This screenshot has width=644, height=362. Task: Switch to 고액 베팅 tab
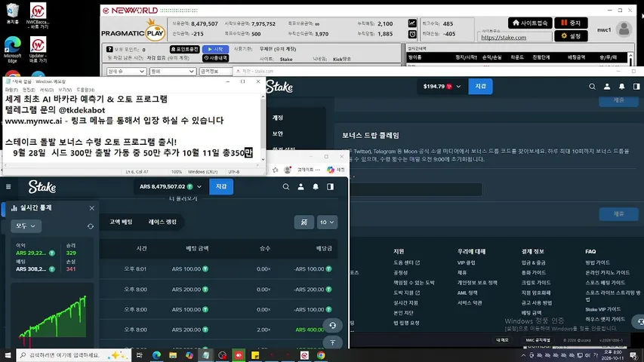[x=121, y=222]
